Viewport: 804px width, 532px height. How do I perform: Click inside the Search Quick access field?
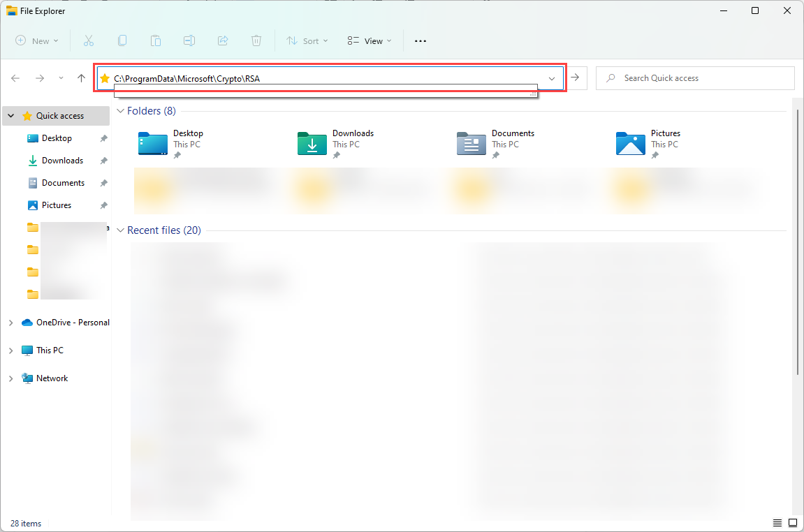coord(695,77)
